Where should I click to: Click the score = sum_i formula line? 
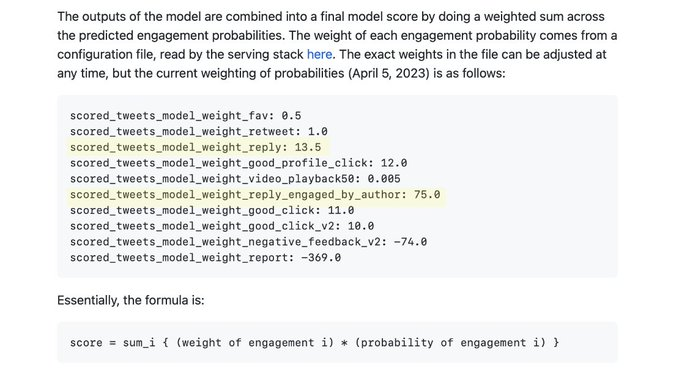(314, 342)
